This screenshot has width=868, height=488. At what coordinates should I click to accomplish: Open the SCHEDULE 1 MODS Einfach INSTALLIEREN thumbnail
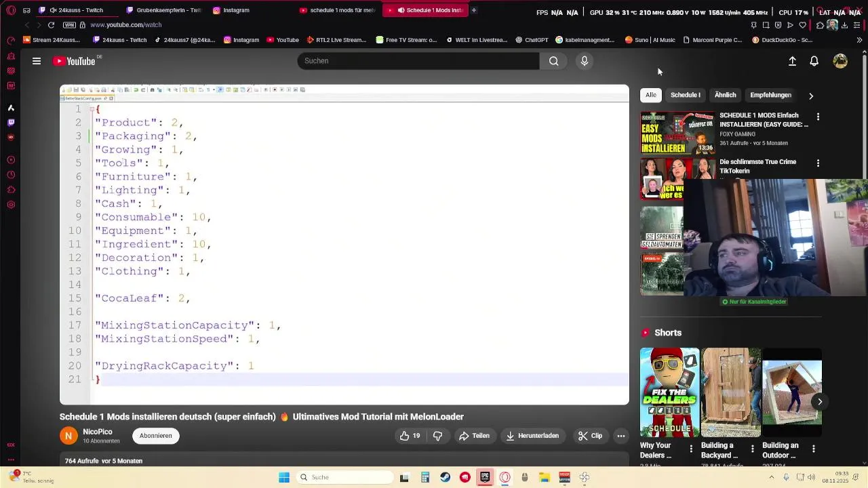[677, 133]
